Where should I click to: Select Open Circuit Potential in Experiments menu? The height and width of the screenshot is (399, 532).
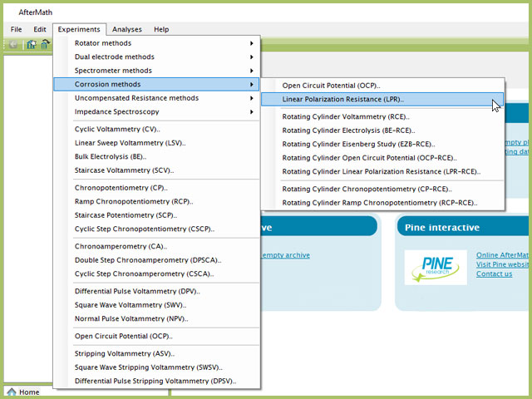pyautogui.click(x=156, y=336)
